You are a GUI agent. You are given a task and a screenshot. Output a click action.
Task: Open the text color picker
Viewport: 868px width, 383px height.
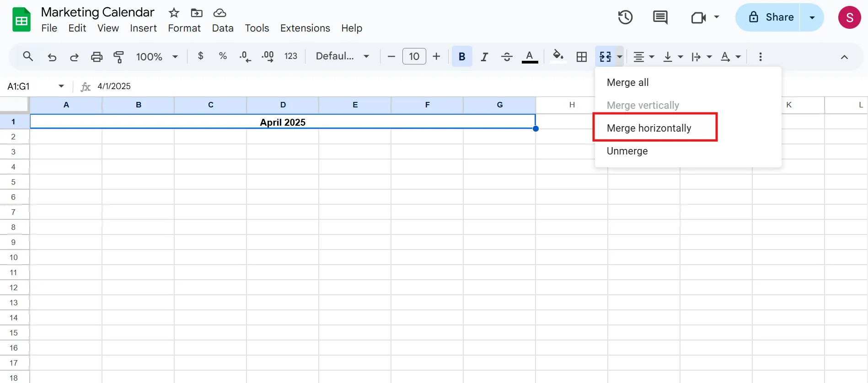(x=530, y=57)
